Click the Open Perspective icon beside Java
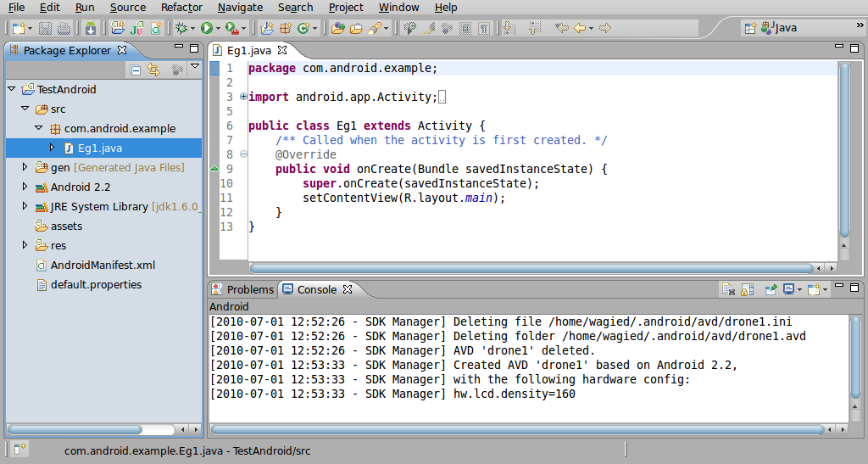Screen dimensions: 868x464 [750, 28]
